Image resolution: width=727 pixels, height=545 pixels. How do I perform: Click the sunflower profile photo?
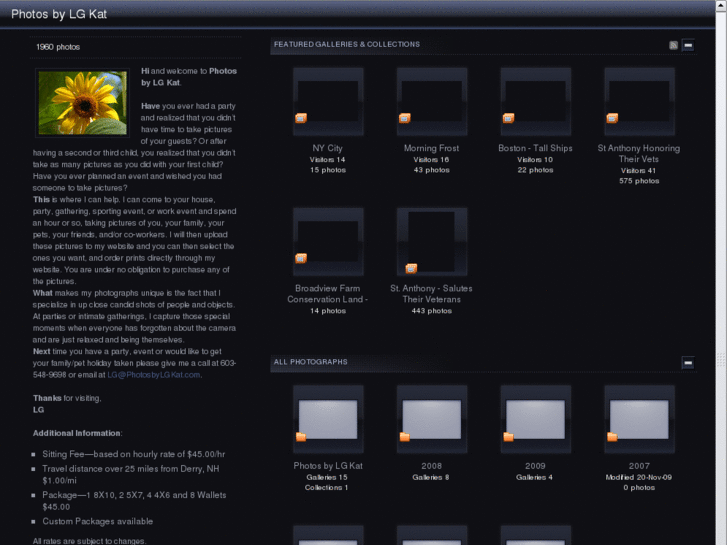(83, 103)
